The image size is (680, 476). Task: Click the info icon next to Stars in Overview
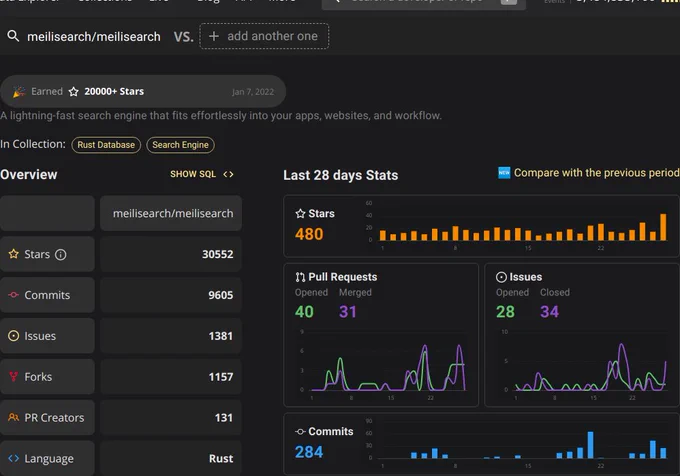61,254
